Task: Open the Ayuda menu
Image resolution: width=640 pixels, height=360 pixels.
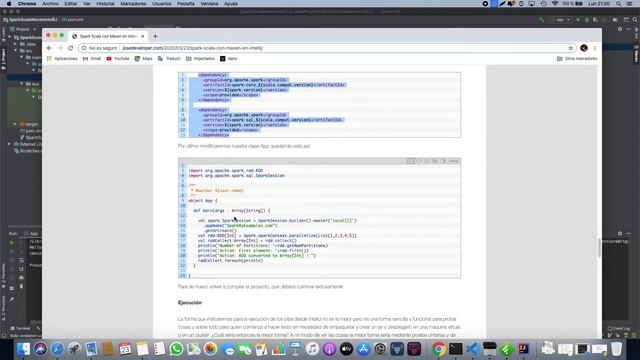Action: [231, 4]
